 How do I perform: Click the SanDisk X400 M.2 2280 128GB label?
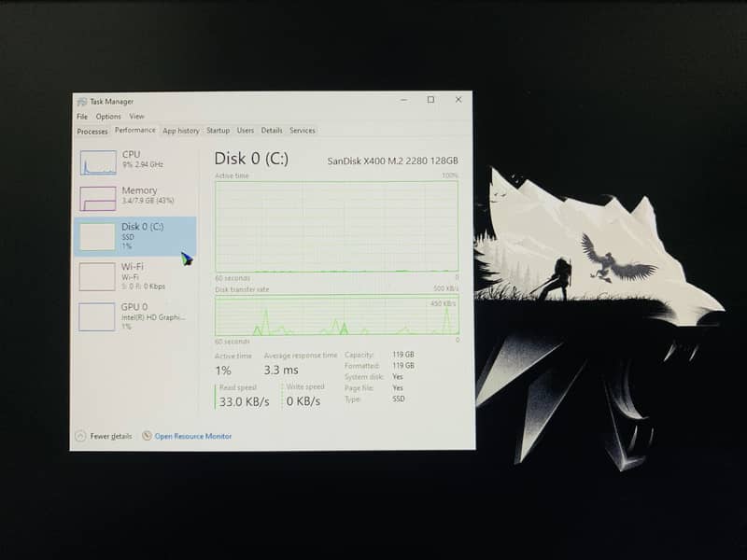pos(392,161)
